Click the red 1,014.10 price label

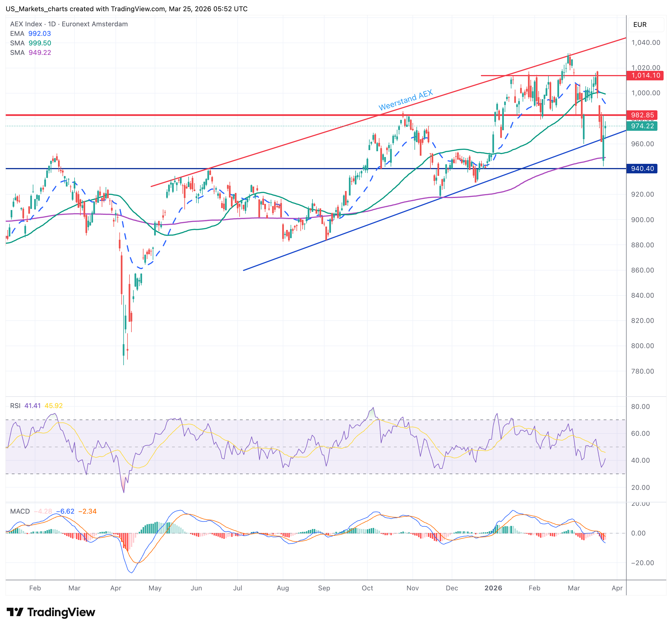645,75
